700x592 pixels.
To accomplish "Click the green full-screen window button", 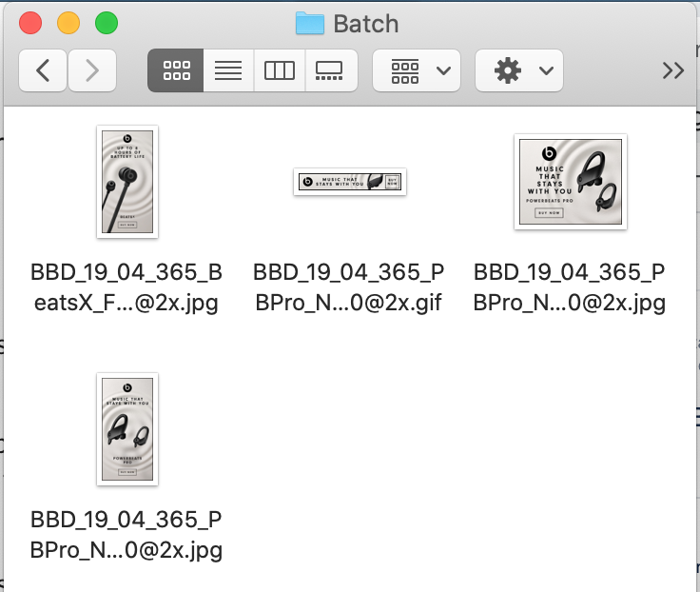I will (107, 23).
